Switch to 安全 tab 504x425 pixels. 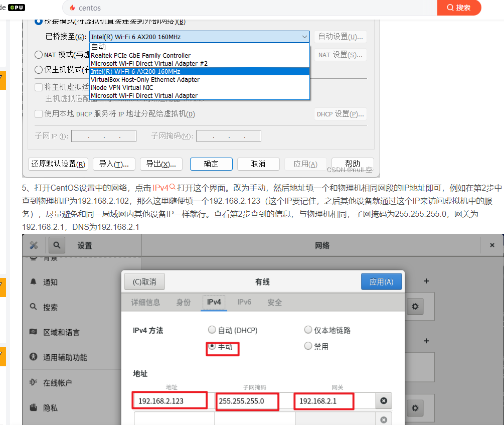[274, 302]
